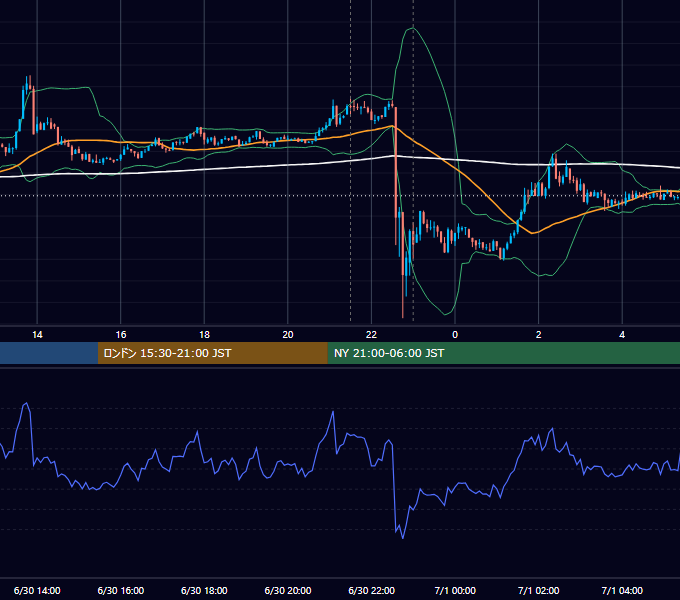This screenshot has height=600, width=680.
Task: Click the 6/30 20:00 date label
Action: (288, 590)
